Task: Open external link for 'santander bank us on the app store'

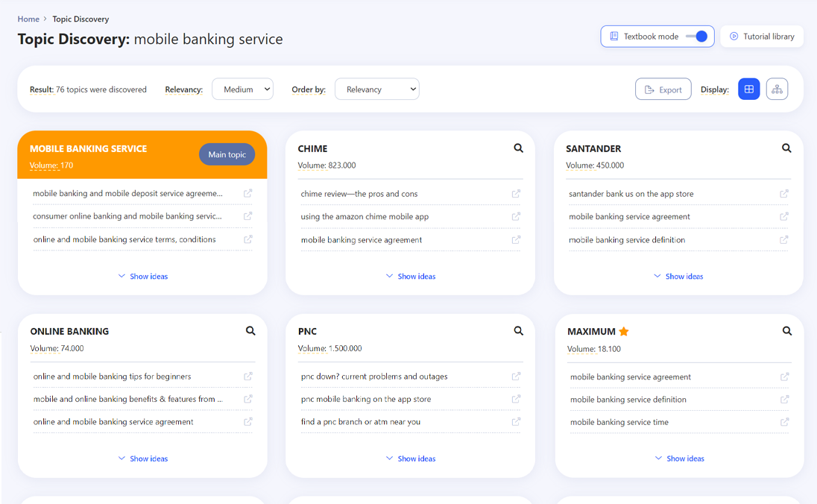Action: [783, 194]
